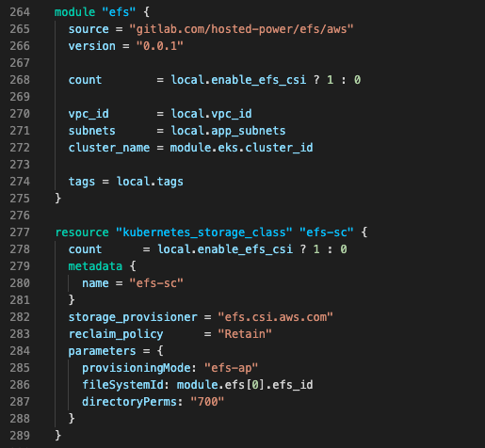Click the tags attribute name on line 274
The width and height of the screenshot is (485, 448).
82,182
